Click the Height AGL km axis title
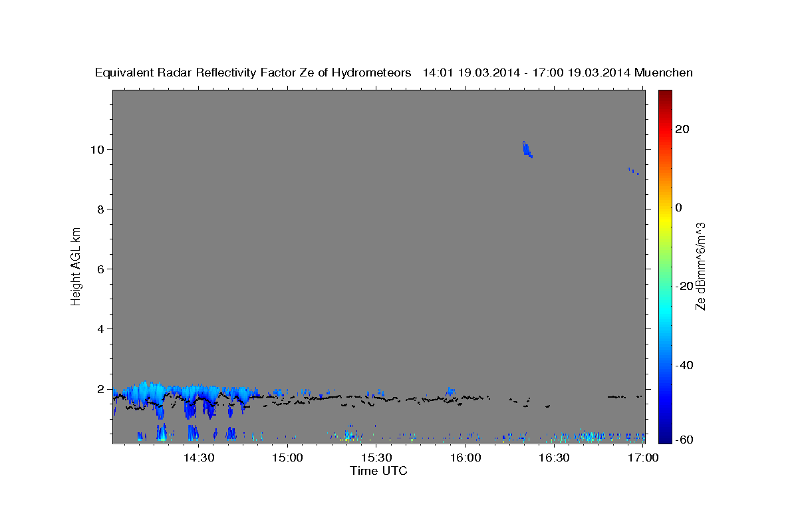This screenshot has height=532, width=798. click(x=76, y=265)
